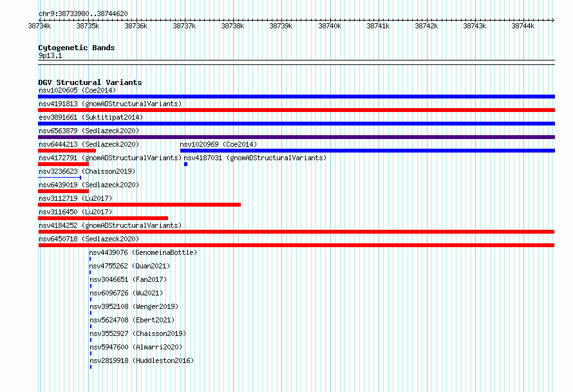Open label esv3891661 (Suktitipat2014)

(x=91, y=117)
